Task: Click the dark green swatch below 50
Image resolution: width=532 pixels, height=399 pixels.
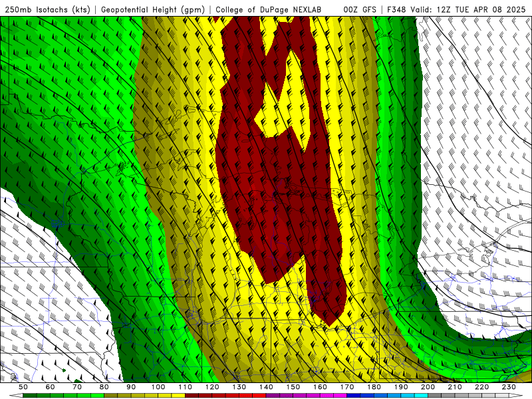Action: tap(30, 396)
